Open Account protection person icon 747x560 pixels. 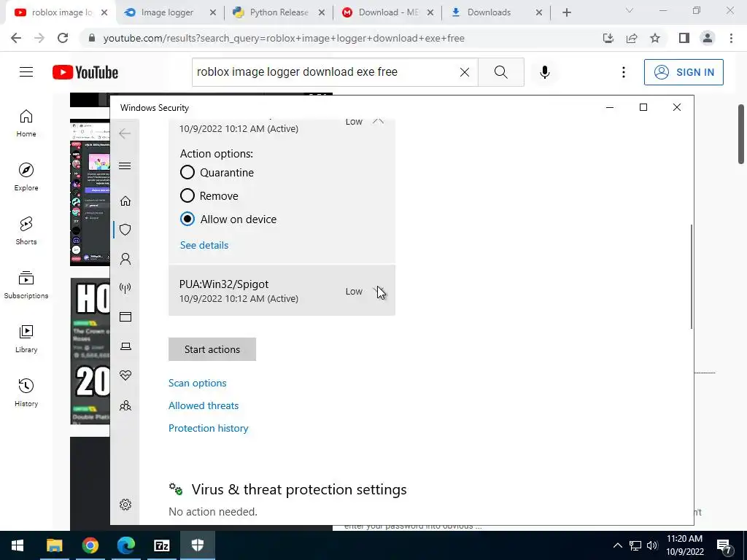click(125, 259)
